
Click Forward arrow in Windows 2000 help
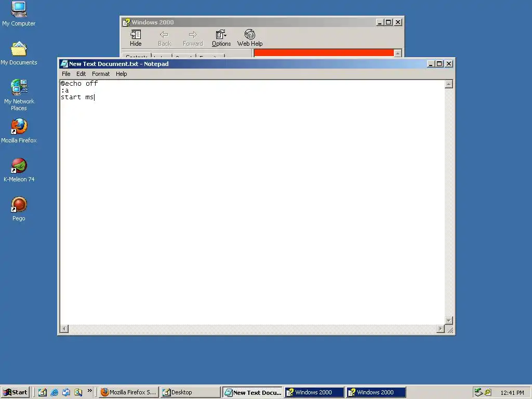click(193, 38)
